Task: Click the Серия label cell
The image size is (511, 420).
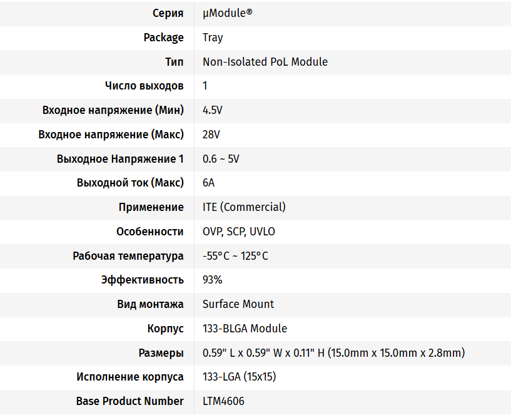Action: pos(168,13)
